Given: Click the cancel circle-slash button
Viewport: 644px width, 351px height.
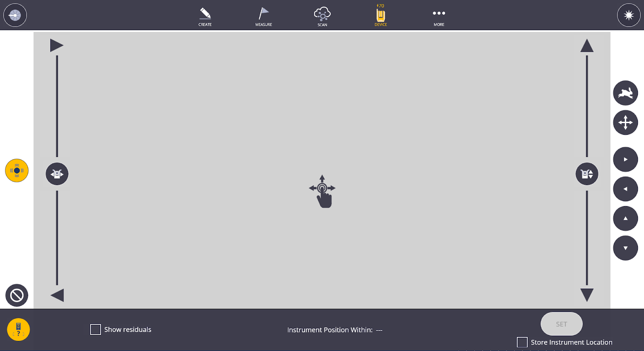Looking at the screenshot, I should pyautogui.click(x=17, y=295).
